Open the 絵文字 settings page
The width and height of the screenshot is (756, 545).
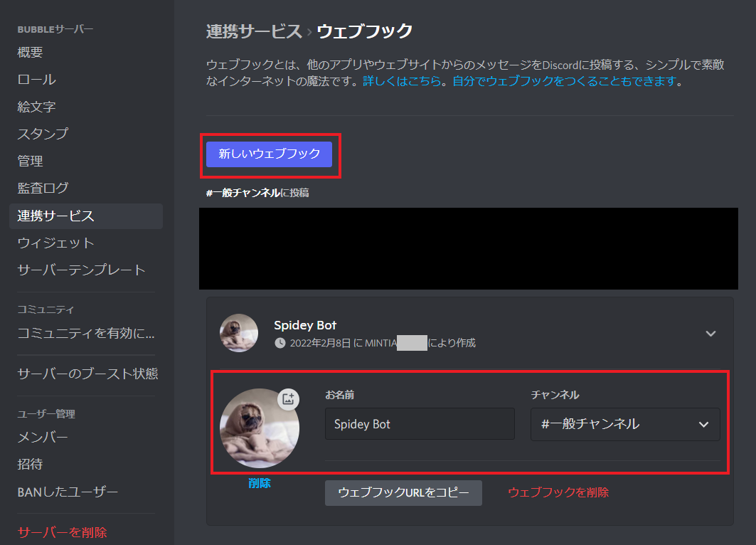click(x=33, y=106)
